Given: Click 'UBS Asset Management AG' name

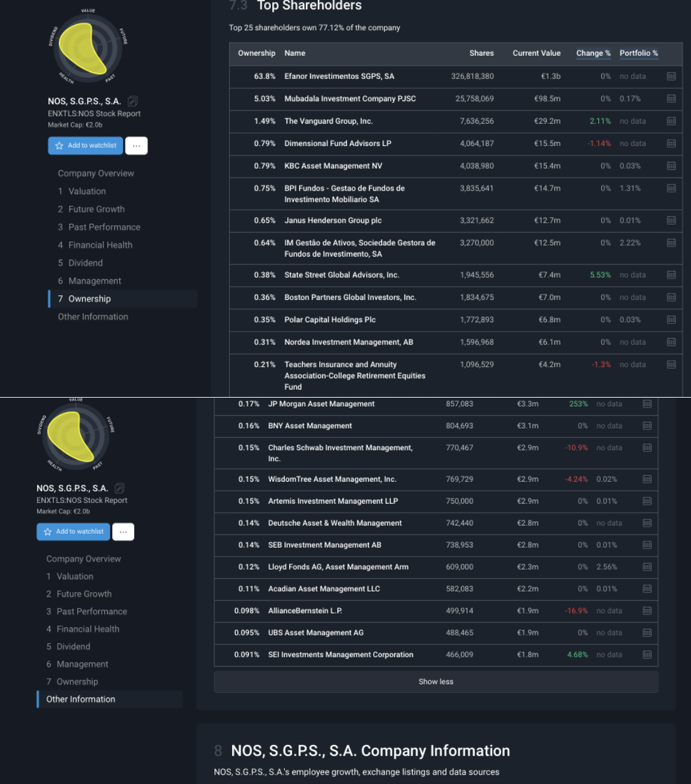Looking at the screenshot, I should coord(315,633).
